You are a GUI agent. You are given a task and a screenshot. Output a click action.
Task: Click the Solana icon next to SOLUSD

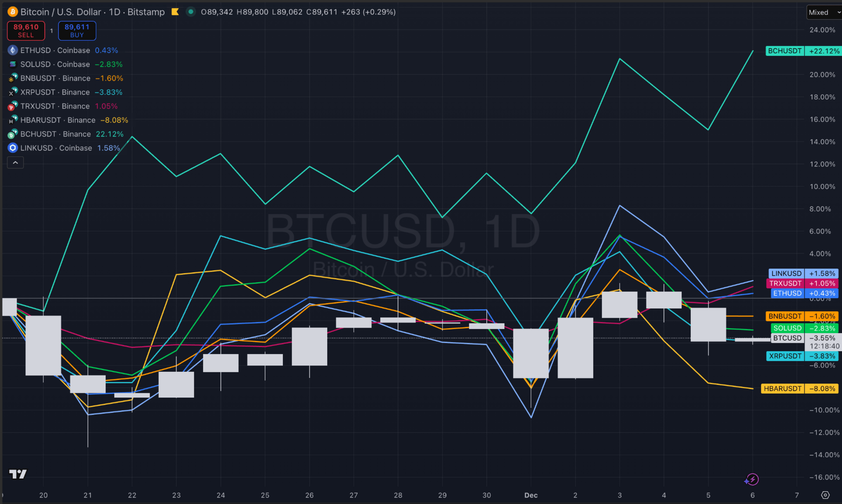pos(13,64)
